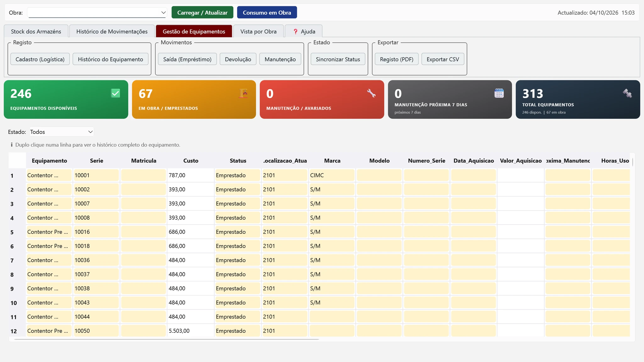Click serie cell 10044
Viewport: 644px width, 362px height.
96,317
